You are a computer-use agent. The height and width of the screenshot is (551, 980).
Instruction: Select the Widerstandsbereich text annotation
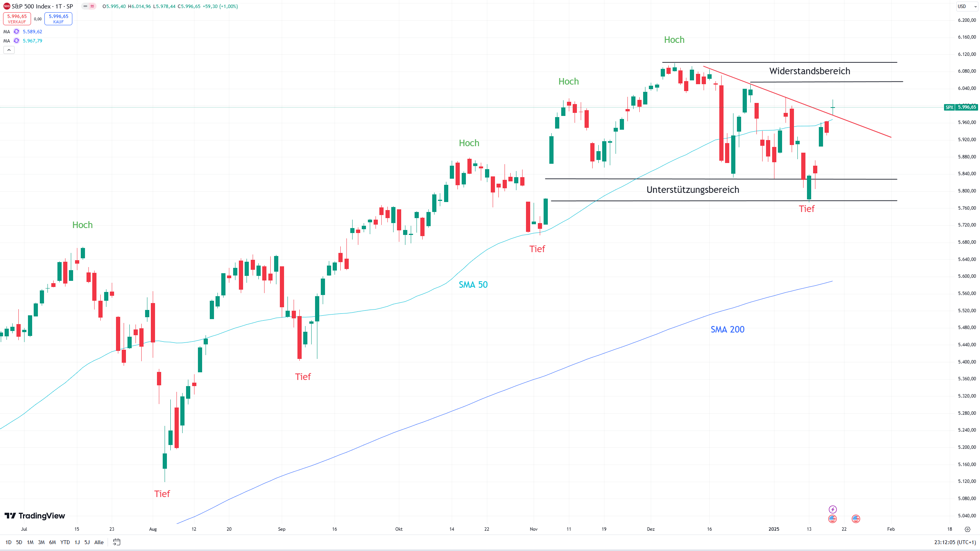810,71
